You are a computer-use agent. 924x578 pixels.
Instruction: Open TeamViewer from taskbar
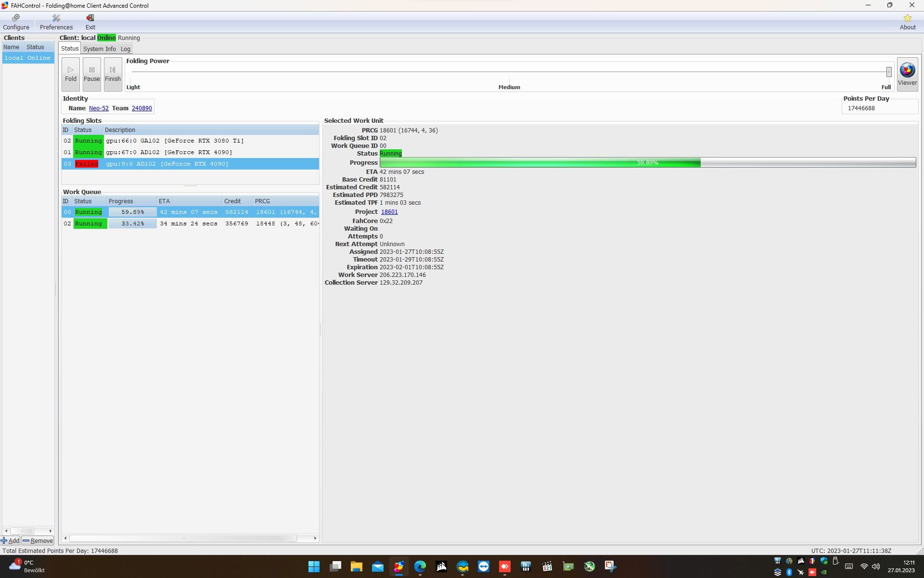tap(483, 566)
